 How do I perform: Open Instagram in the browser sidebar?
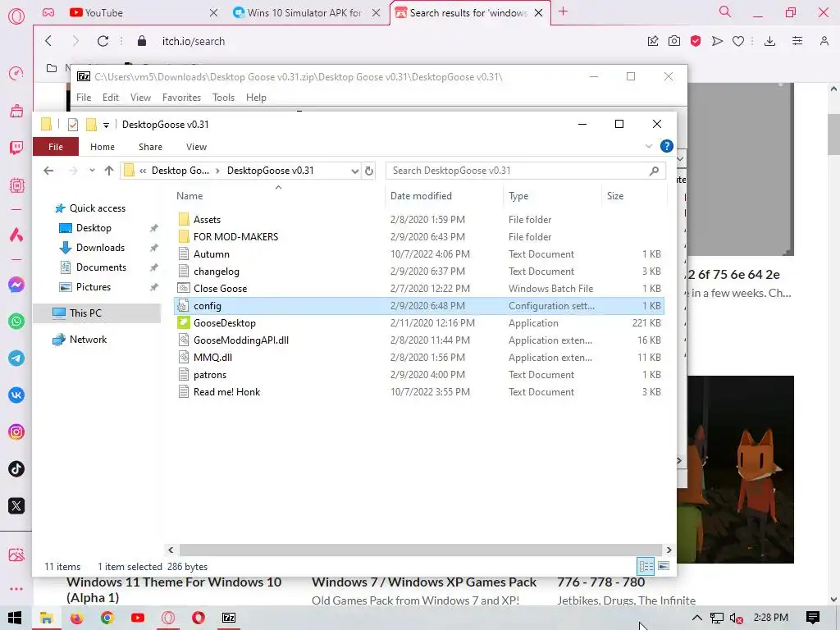[x=16, y=432]
